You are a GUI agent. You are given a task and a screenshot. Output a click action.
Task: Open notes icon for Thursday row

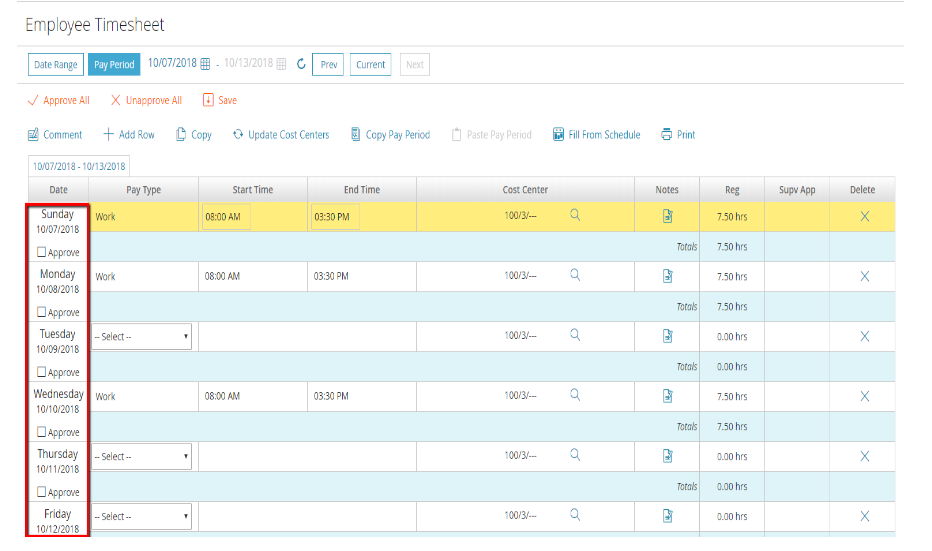point(667,456)
